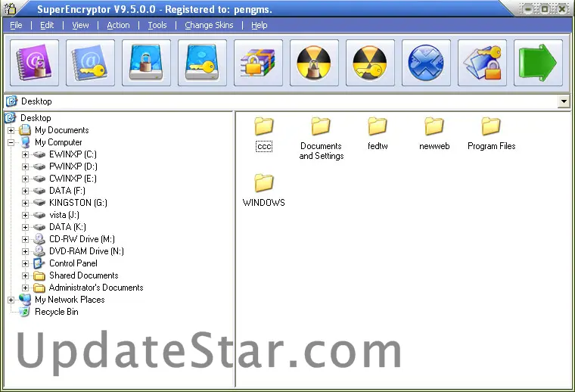Click the Recycle Bin icon in tree
The width and height of the screenshot is (575, 392).
24,312
